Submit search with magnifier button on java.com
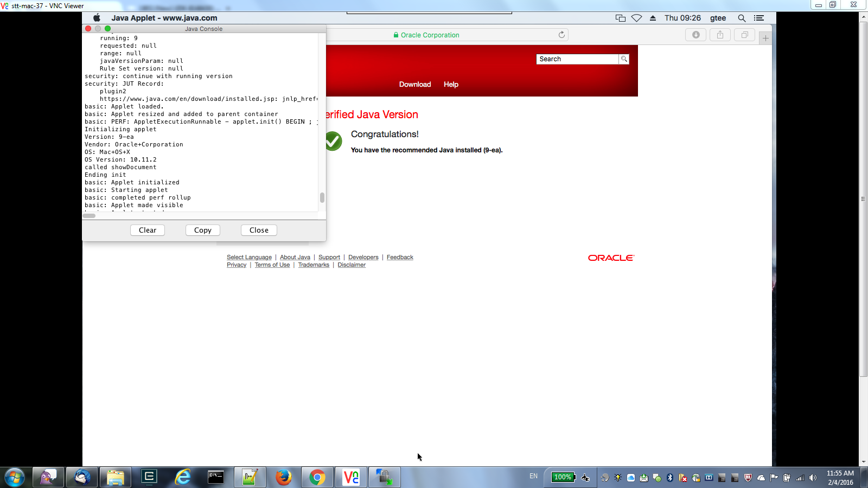This screenshot has height=488, width=868. coord(624,59)
